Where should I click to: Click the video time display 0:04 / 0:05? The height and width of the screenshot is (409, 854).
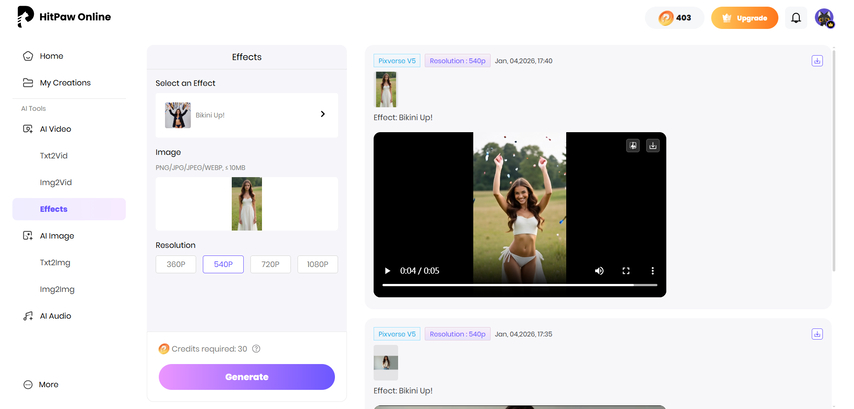(x=419, y=271)
